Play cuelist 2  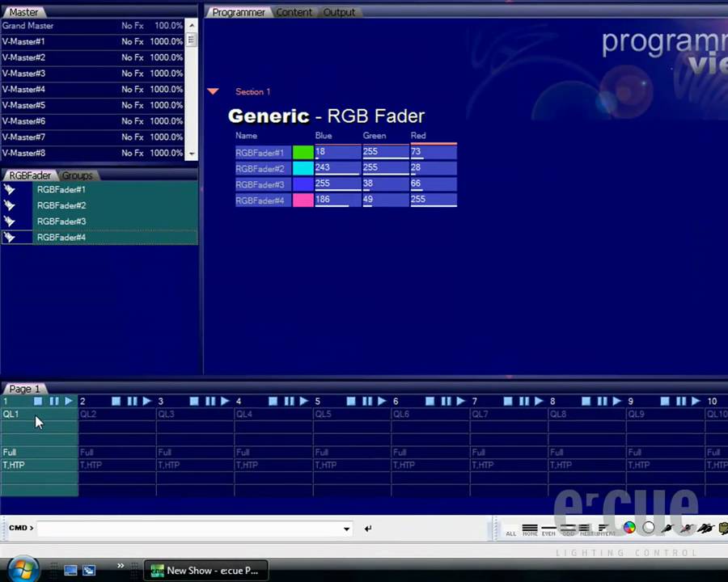147,401
